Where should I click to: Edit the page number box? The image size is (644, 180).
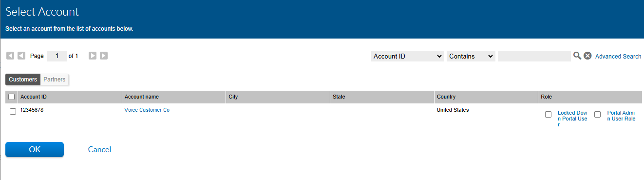pyautogui.click(x=57, y=56)
